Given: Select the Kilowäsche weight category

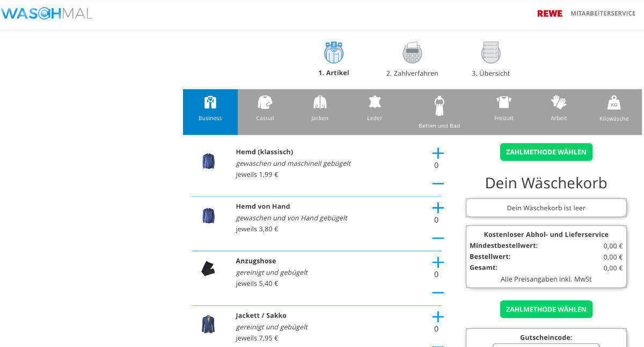Looking at the screenshot, I should click(613, 108).
